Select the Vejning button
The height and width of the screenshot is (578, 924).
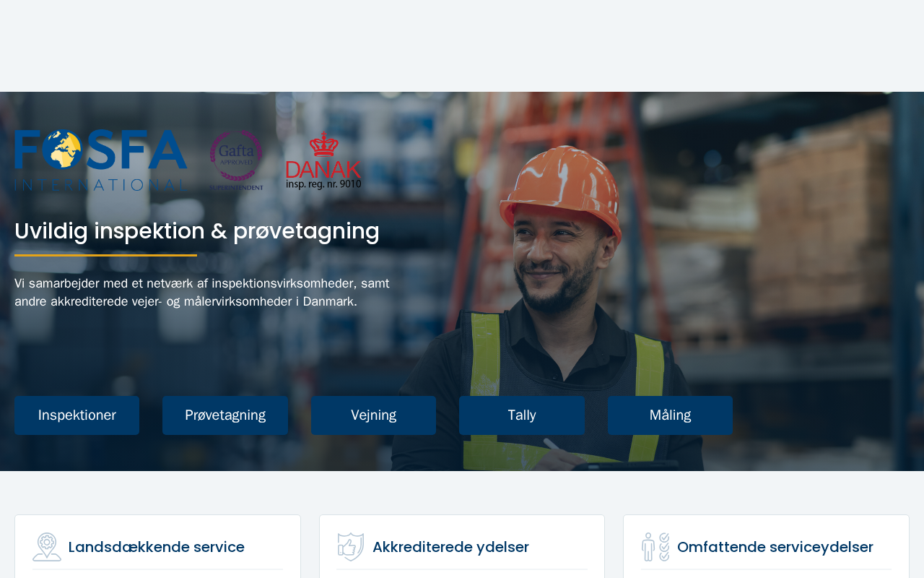coord(373,415)
